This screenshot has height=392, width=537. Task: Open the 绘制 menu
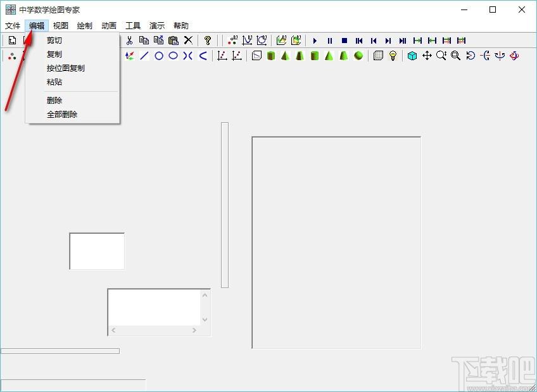tap(85, 26)
